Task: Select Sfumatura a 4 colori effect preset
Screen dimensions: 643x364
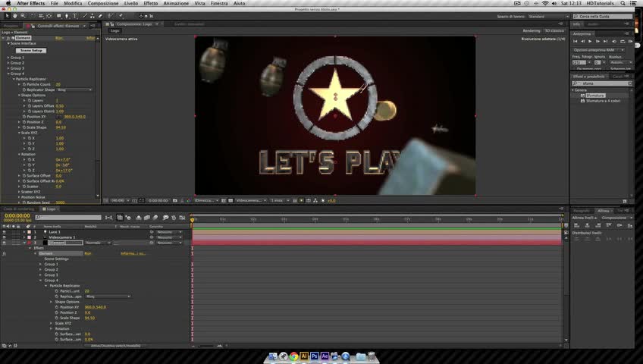Action: click(603, 101)
